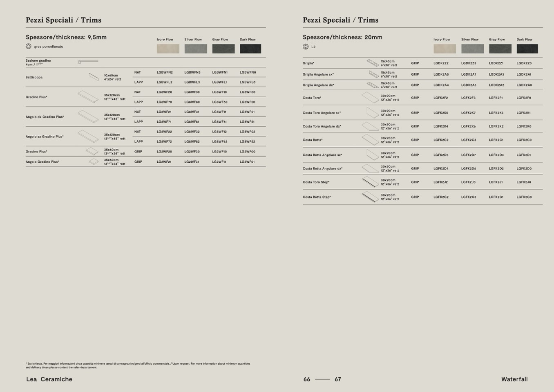Screen dimensions: 554x392
Task: Select the Costa Toro Angolare sx drawing
Action: pos(372,112)
